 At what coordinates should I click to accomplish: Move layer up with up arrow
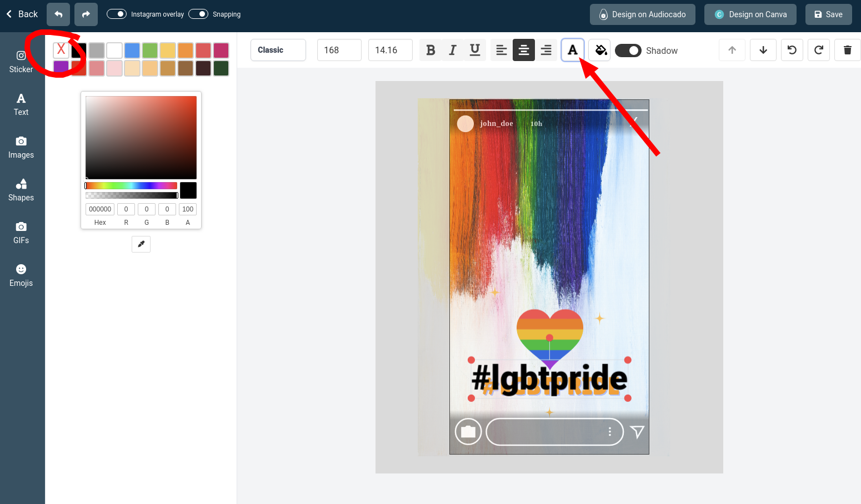coord(732,50)
